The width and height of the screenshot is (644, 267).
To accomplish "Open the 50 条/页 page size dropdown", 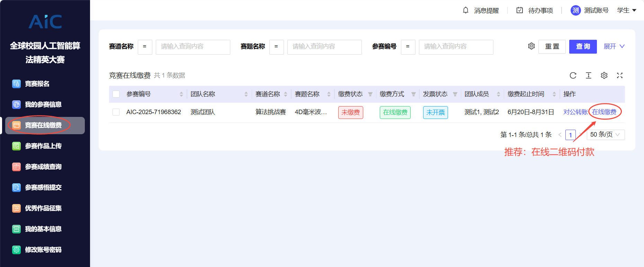I will pyautogui.click(x=606, y=135).
